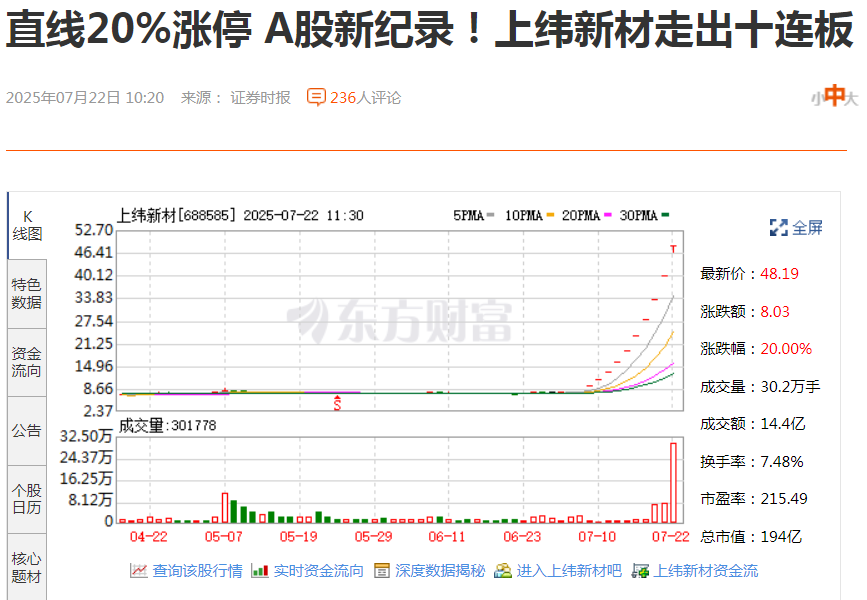Viewport: 867px width, 600px height.
Task: Click the 全屏 fullscreen link
Action: [x=807, y=227]
